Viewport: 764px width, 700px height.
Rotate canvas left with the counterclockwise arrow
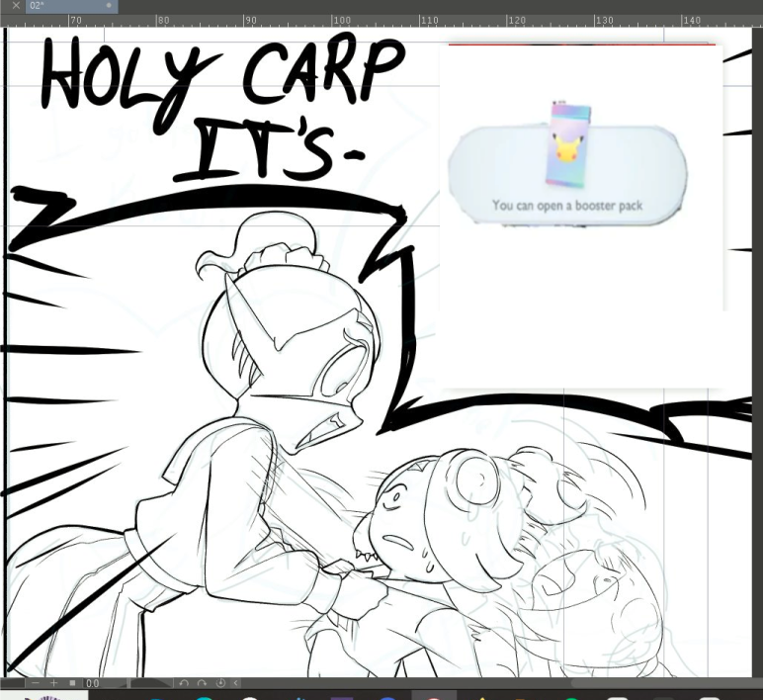point(183,683)
